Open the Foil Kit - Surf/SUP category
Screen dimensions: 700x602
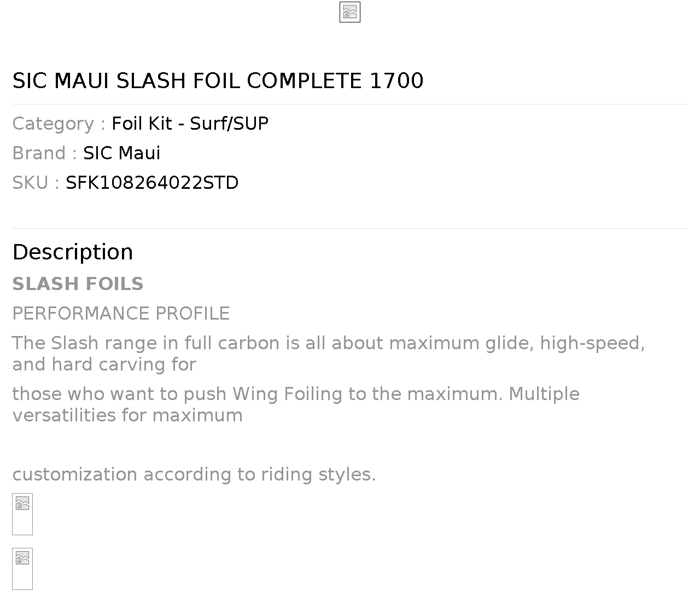(x=190, y=124)
